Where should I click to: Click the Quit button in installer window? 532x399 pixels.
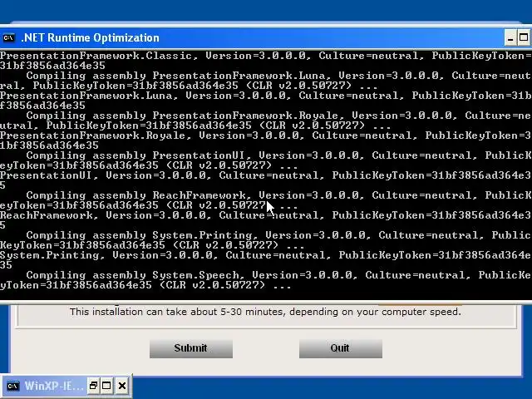pyautogui.click(x=341, y=348)
